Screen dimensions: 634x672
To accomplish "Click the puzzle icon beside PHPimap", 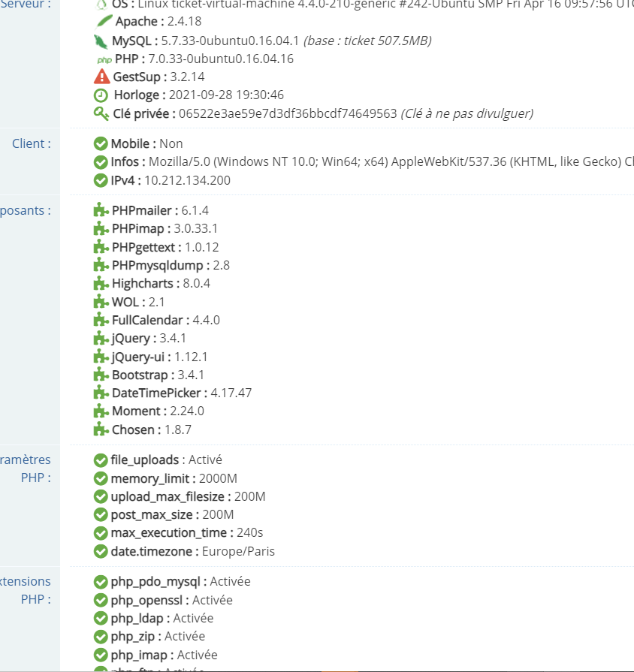I will pos(101,228).
